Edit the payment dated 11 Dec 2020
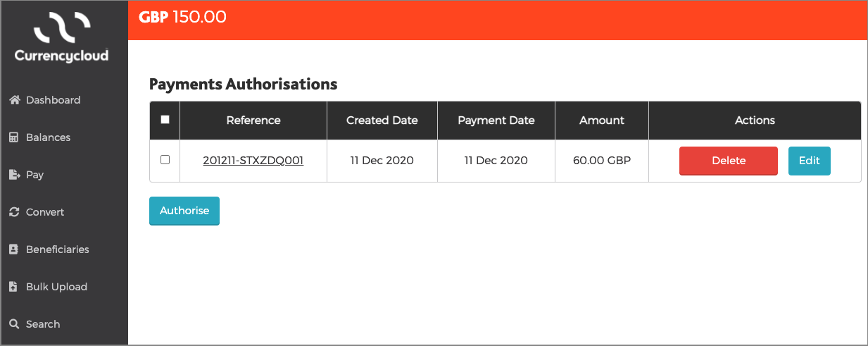The image size is (868, 346). point(809,161)
